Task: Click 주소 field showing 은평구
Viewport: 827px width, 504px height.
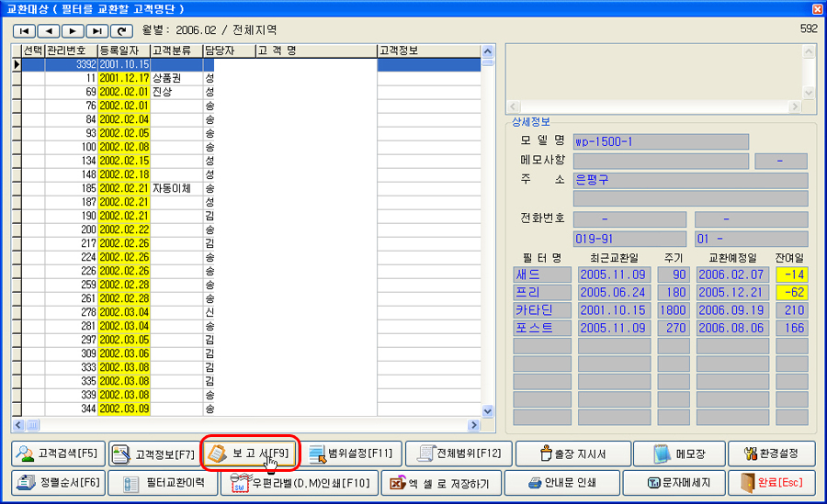Action: tap(690, 180)
